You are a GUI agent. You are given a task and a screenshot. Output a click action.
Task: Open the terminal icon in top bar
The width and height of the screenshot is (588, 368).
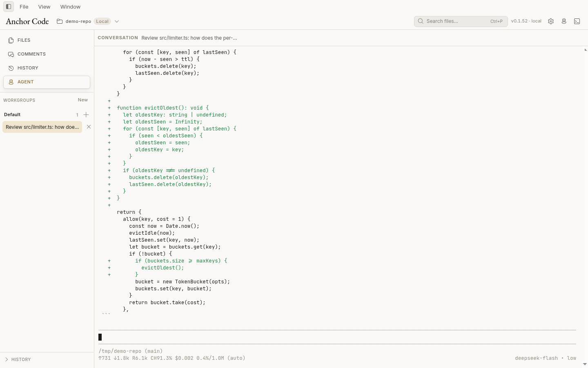coord(577,21)
